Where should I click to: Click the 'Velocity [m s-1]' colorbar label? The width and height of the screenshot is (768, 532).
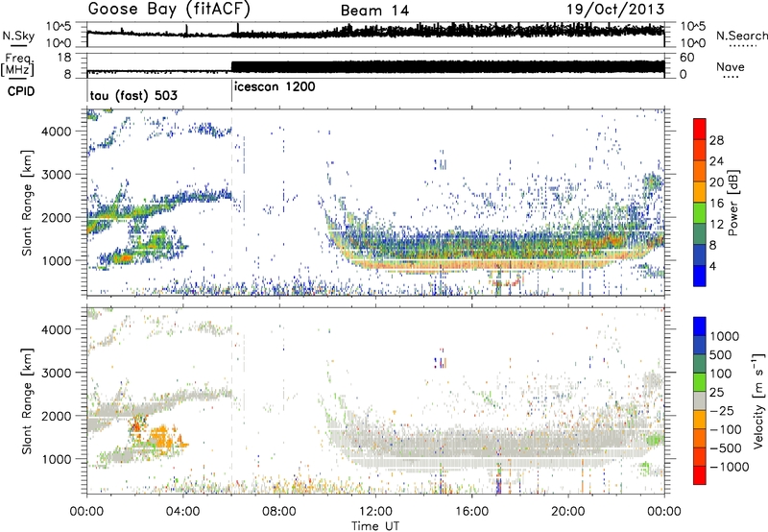[758, 400]
